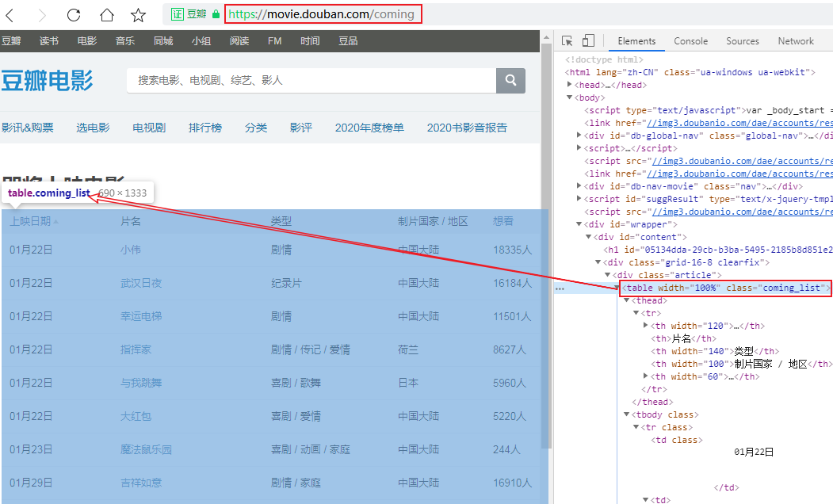The width and height of the screenshot is (833, 504).
Task: Open the movie 小伟
Action: [130, 250]
